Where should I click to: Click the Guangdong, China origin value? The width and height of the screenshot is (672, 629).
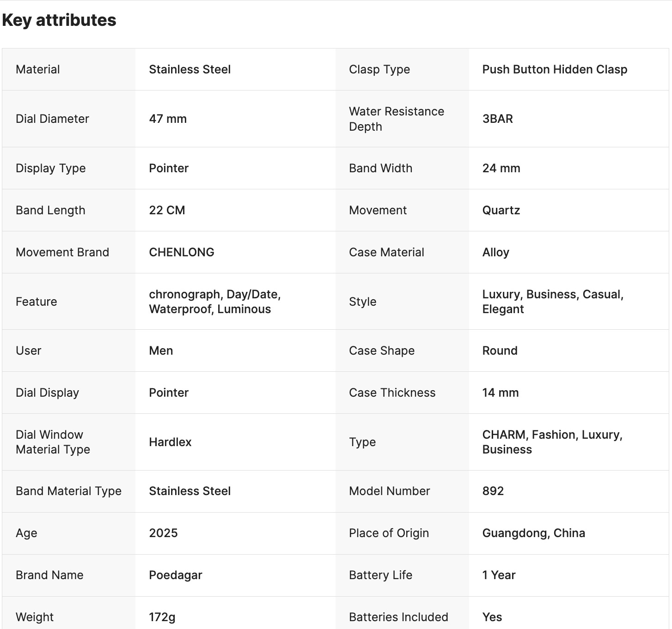click(x=533, y=533)
